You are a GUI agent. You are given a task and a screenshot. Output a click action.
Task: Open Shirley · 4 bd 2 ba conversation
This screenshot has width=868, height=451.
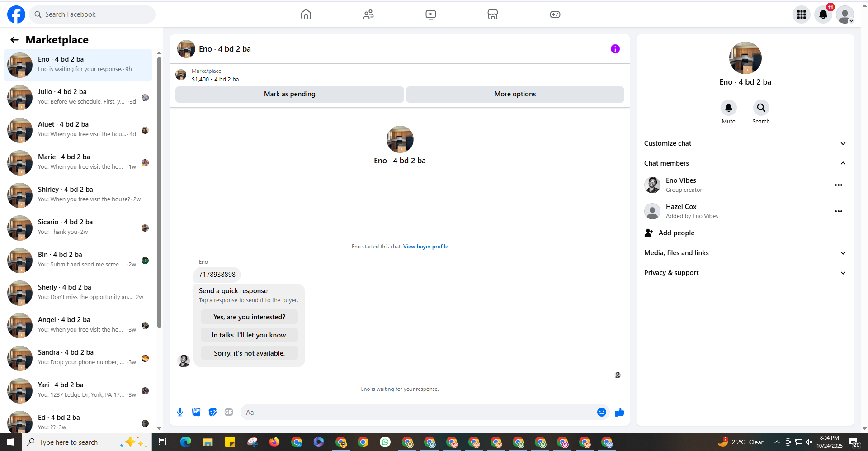click(x=78, y=195)
